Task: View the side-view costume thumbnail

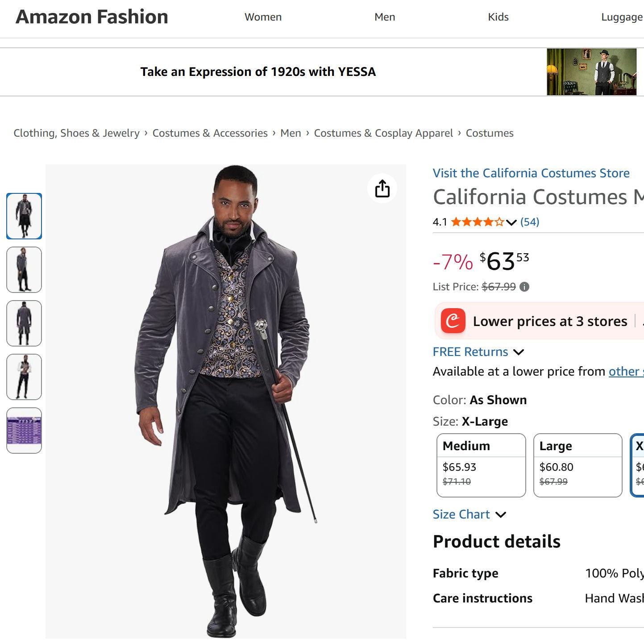Action: [x=24, y=270]
